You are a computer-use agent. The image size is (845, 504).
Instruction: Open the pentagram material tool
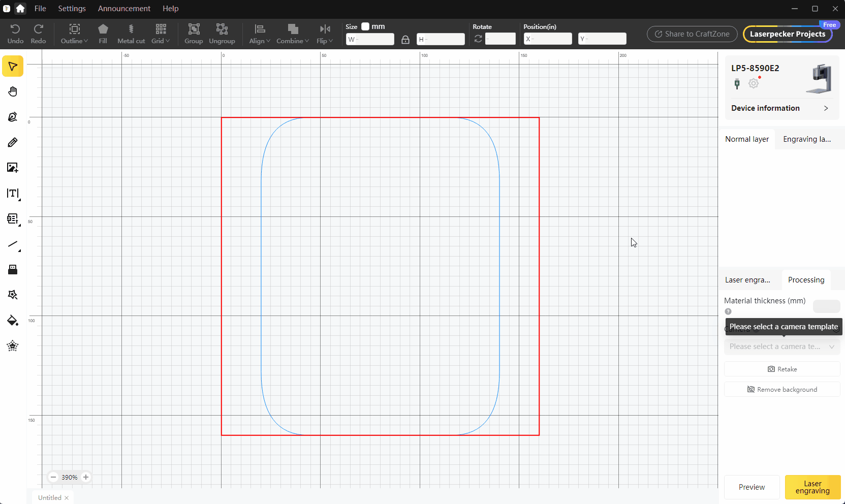point(13,346)
